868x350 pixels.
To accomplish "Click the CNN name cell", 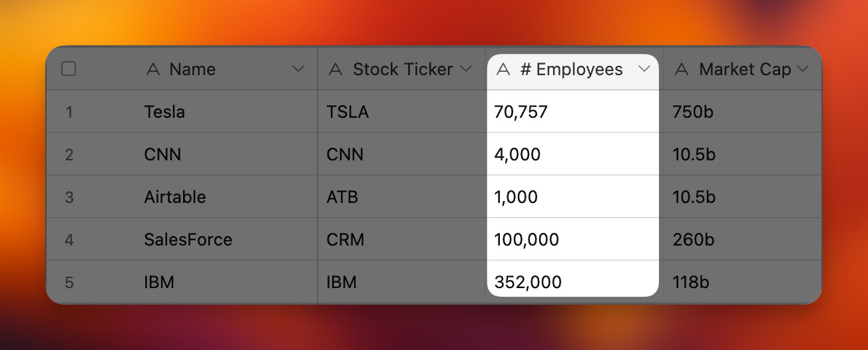I will [x=162, y=154].
